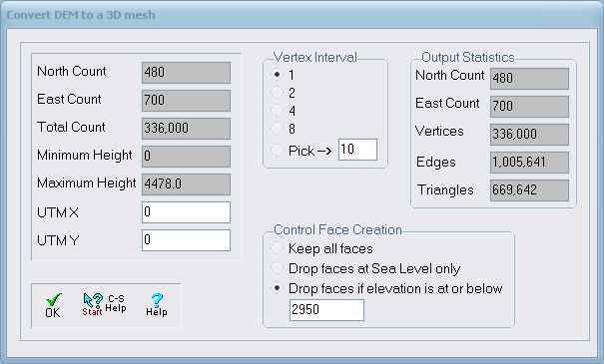The width and height of the screenshot is (604, 364).
Task: Click the Vertices field 336,000
Action: click(529, 135)
